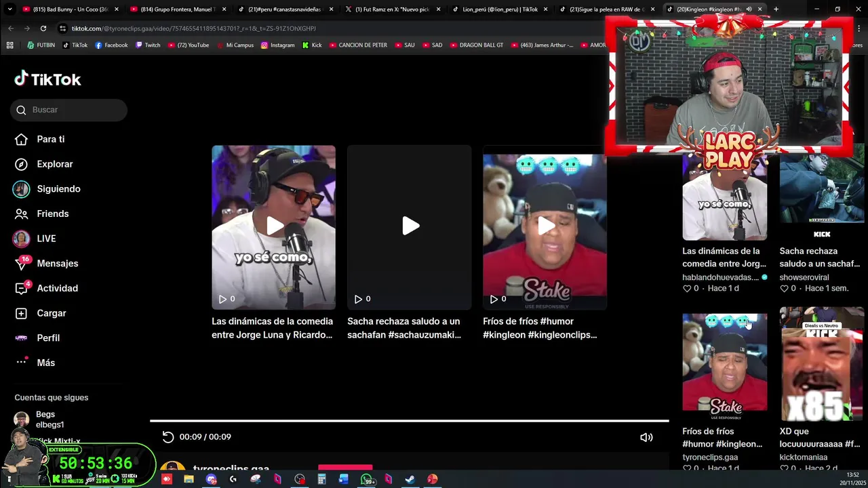Mute the video with the speaker icon
The width and height of the screenshot is (868, 488).
coord(646,438)
